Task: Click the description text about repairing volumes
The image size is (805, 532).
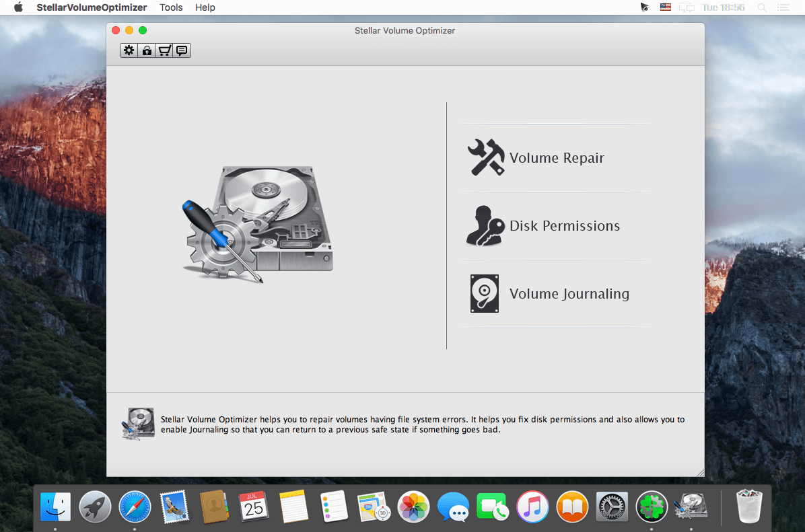Action: [423, 424]
